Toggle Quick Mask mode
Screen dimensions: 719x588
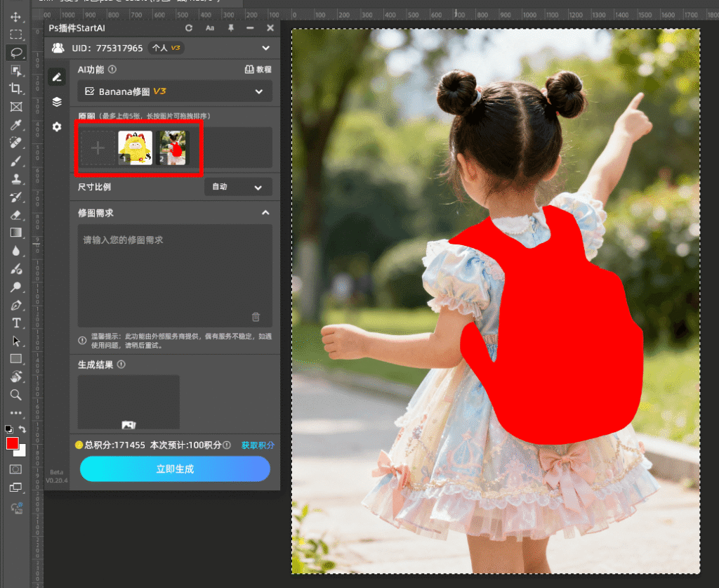(15, 469)
